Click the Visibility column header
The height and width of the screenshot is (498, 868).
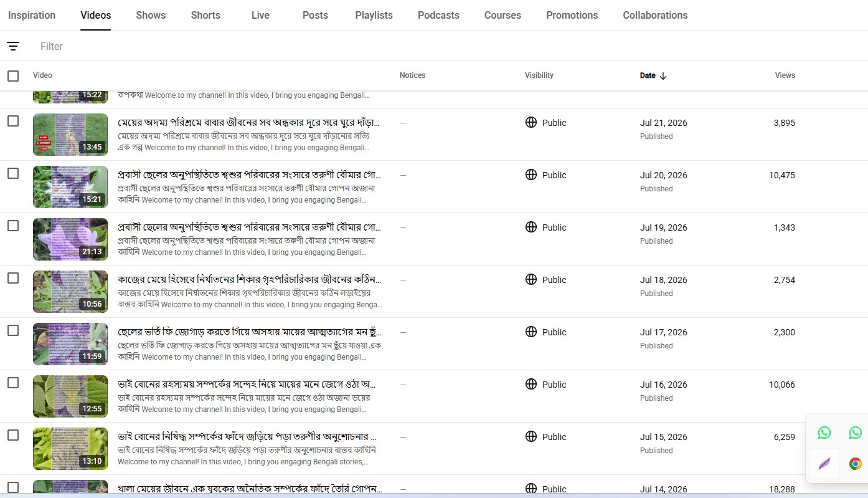(x=539, y=75)
